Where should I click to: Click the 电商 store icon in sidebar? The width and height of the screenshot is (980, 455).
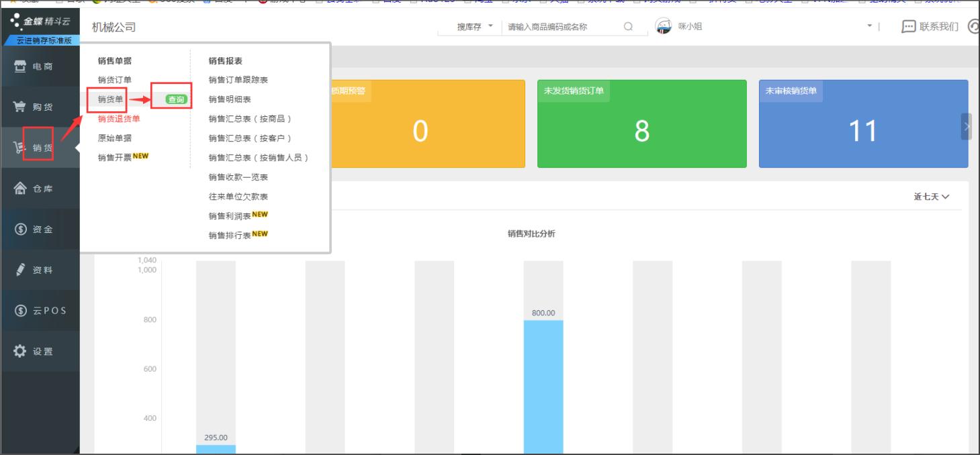point(20,66)
